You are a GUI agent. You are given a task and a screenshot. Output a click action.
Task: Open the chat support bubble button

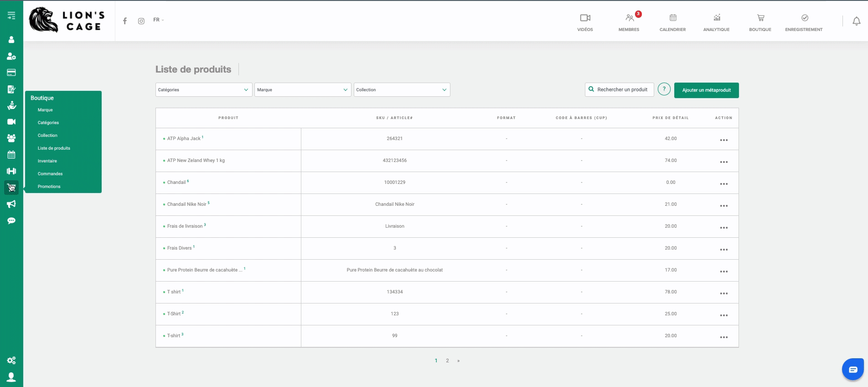point(852,369)
